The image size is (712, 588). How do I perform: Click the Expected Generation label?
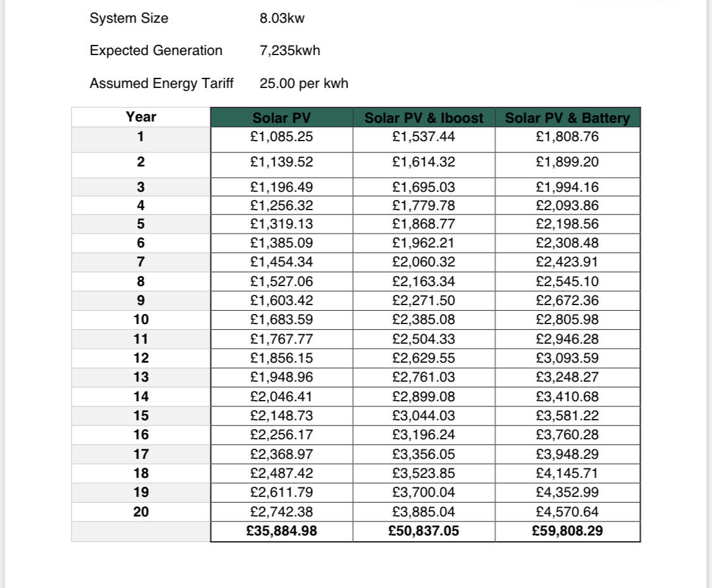click(x=156, y=51)
